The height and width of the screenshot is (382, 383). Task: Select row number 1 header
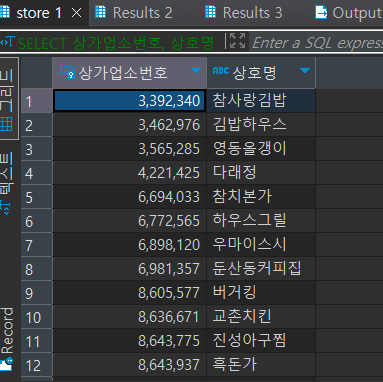click(x=37, y=101)
